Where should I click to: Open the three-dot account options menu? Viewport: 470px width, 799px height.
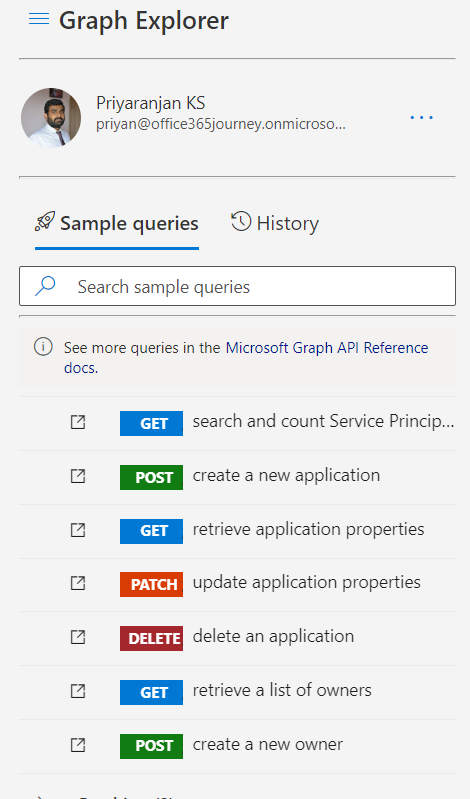pos(422,118)
